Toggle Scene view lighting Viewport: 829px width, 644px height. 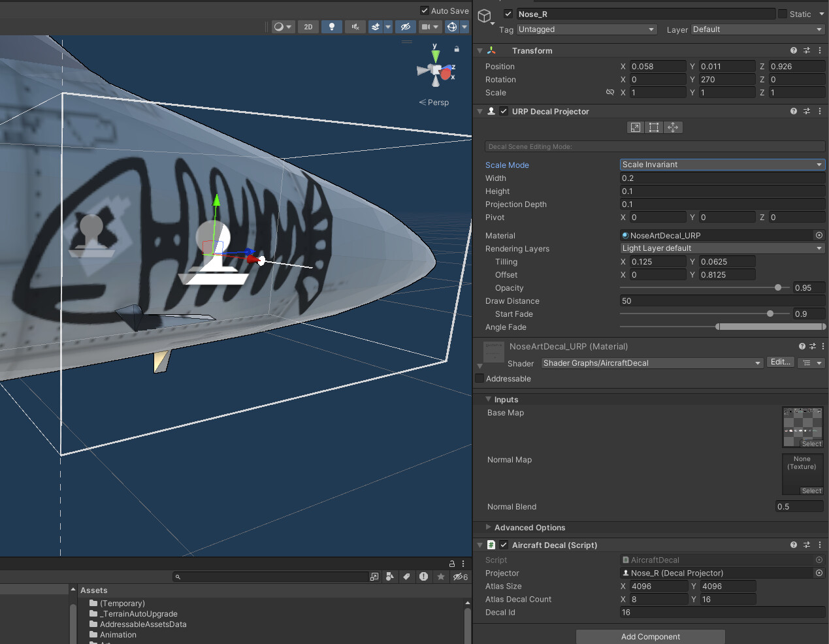(x=331, y=27)
